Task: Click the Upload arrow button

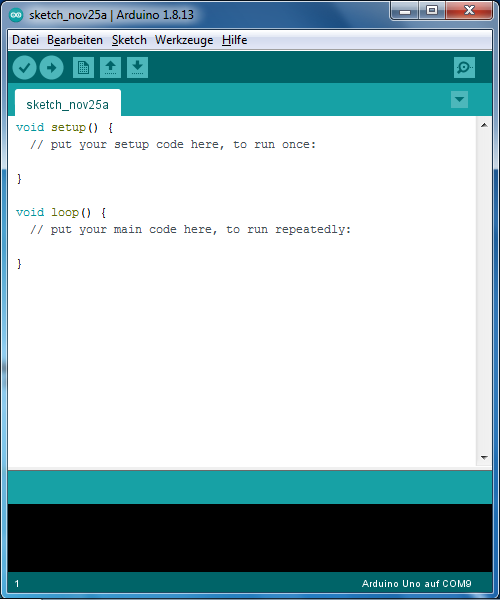Action: pos(52,68)
